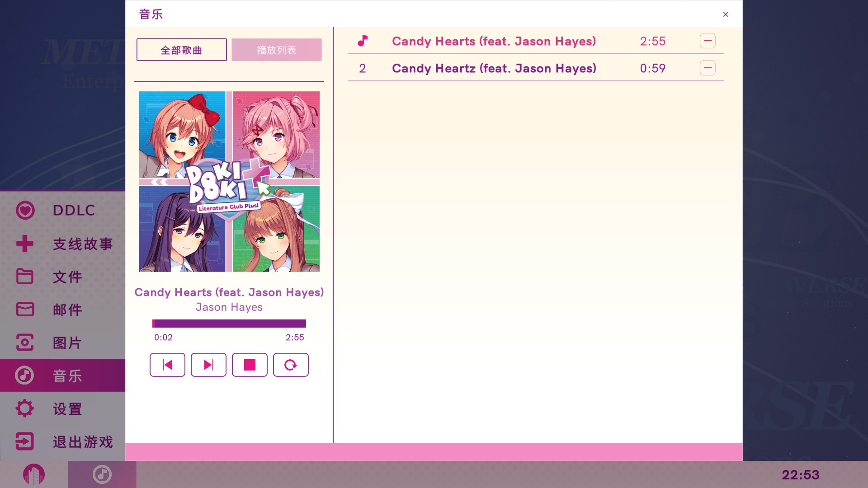This screenshot has height=488, width=868.
Task: Open the DDLC heart icon entry
Action: (62, 210)
